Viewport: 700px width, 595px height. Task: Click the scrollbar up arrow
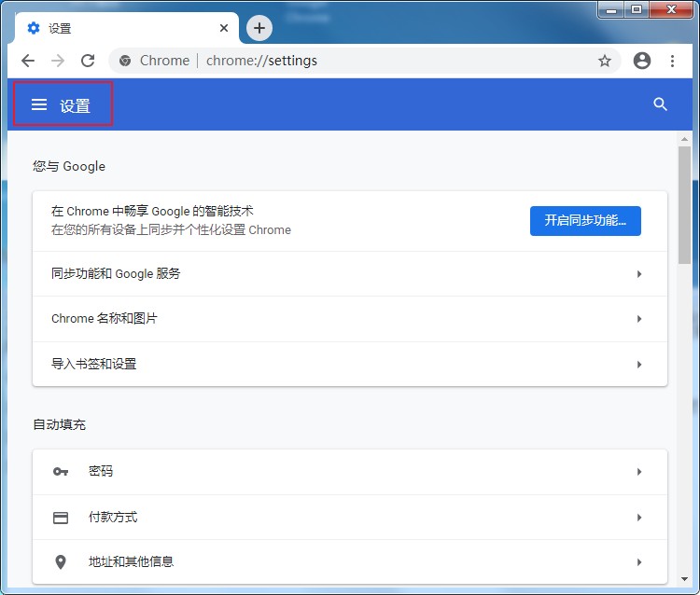coord(684,139)
